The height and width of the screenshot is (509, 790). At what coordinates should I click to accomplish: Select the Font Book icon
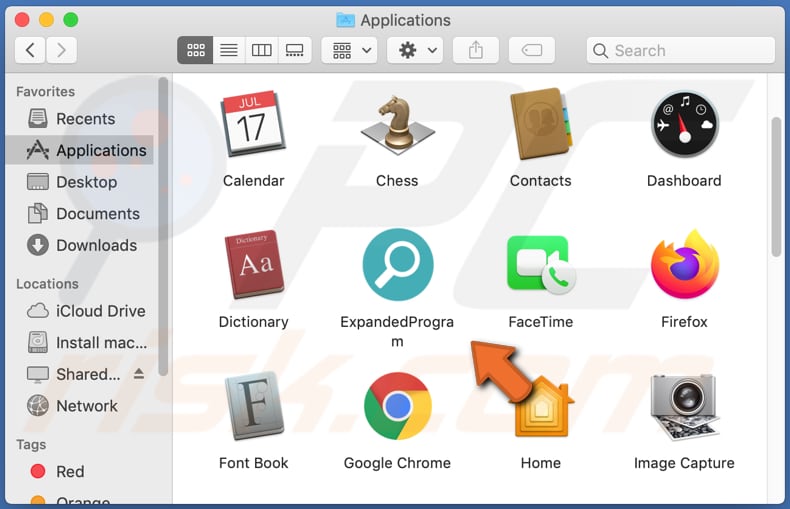tap(253, 407)
